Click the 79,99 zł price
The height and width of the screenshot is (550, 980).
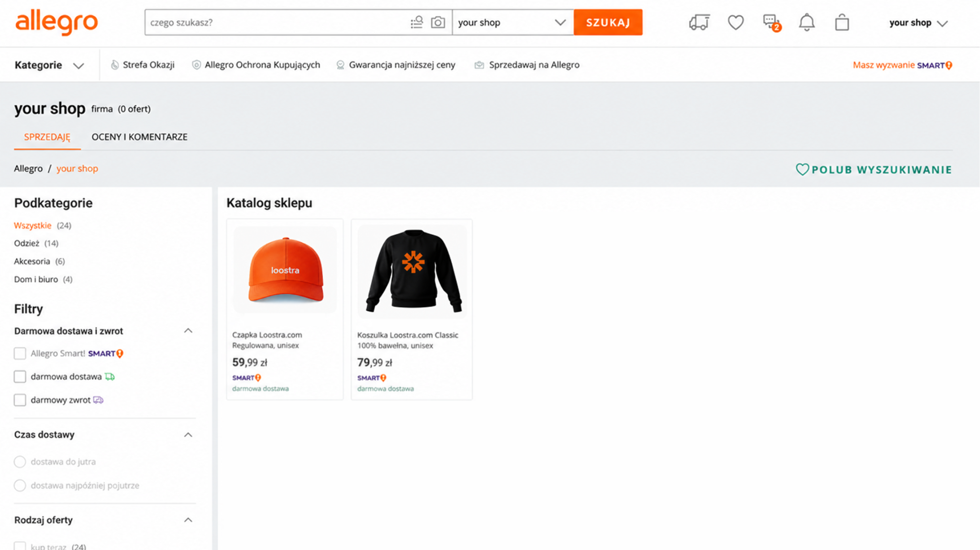click(x=375, y=363)
